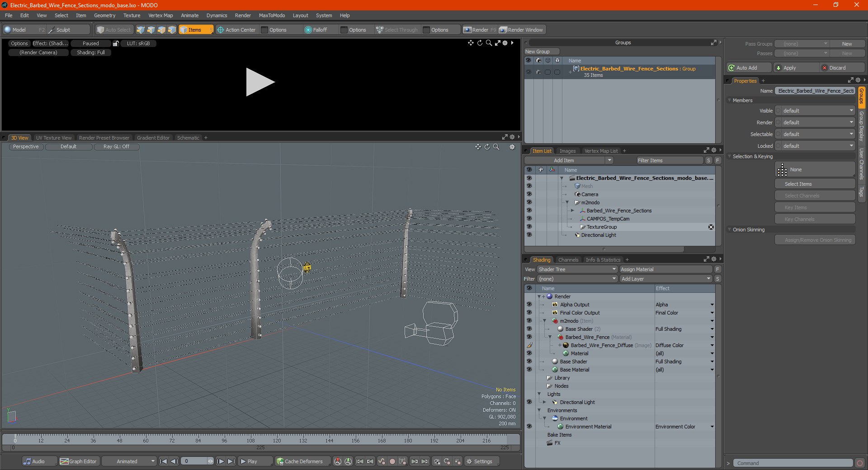Click the current frame slider field
The height and width of the screenshot is (470, 868).
point(198,461)
